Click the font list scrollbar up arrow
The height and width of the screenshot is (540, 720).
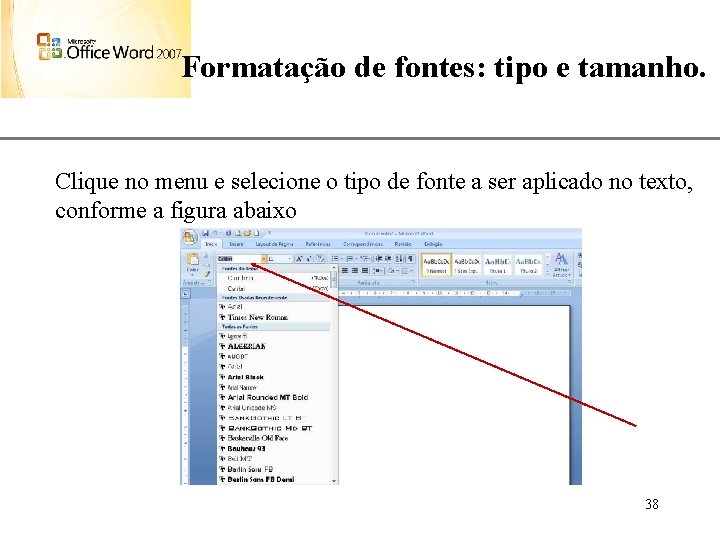tap(334, 268)
